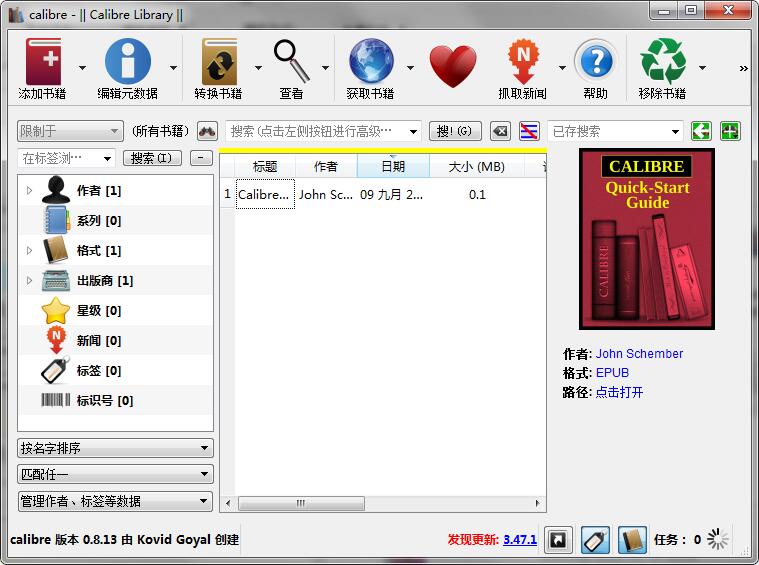Open Fetch news dropdown arrow
The width and height of the screenshot is (759, 565).
562,68
